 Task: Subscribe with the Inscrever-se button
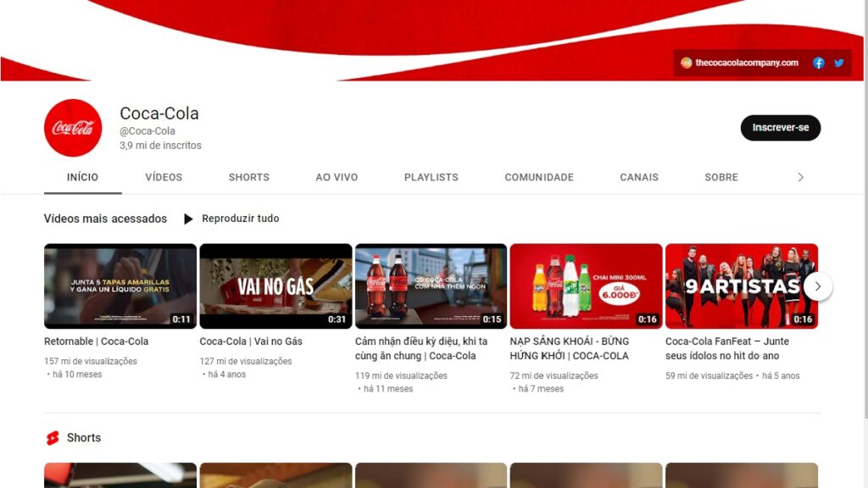coord(781,128)
